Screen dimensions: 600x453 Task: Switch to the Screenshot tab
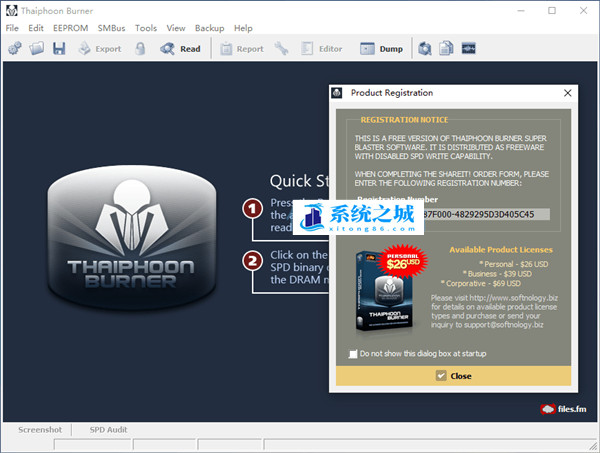[x=40, y=430]
